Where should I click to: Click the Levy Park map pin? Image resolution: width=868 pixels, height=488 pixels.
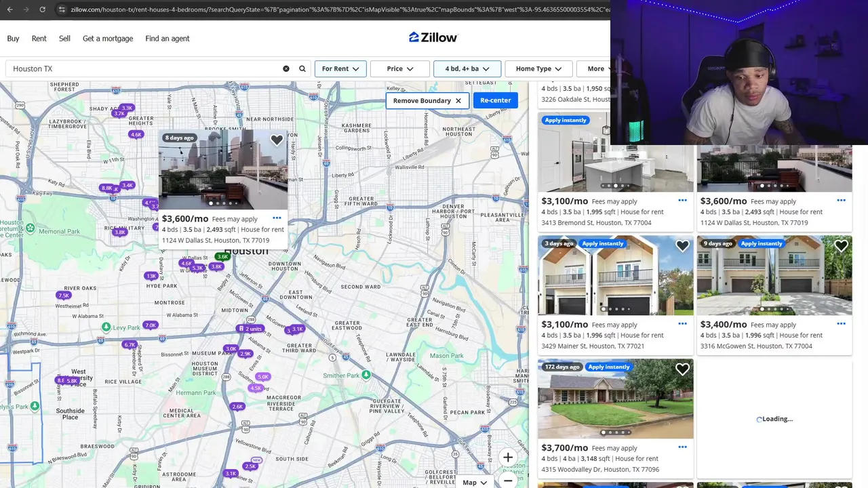point(106,327)
